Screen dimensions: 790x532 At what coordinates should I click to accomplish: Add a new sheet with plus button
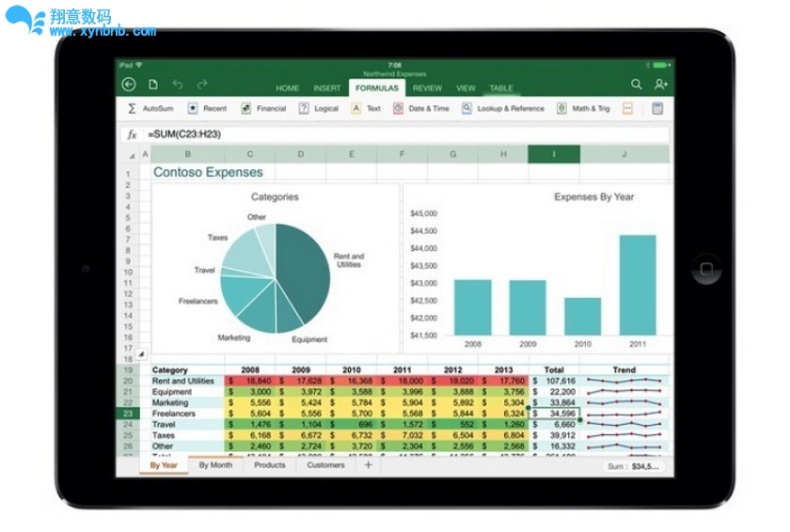(368, 465)
